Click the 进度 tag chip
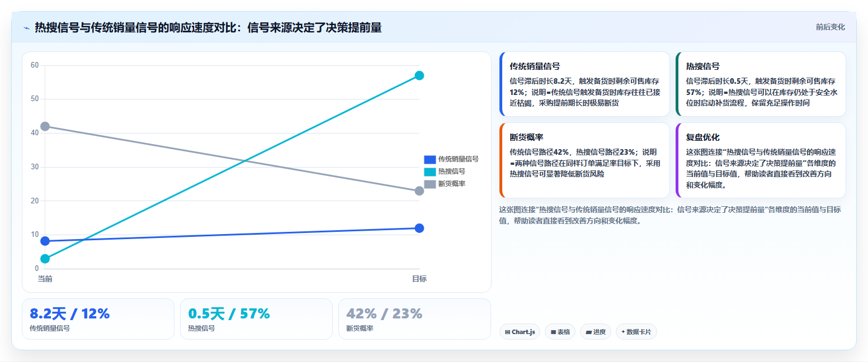Image resolution: width=868 pixels, height=362 pixels. click(596, 332)
